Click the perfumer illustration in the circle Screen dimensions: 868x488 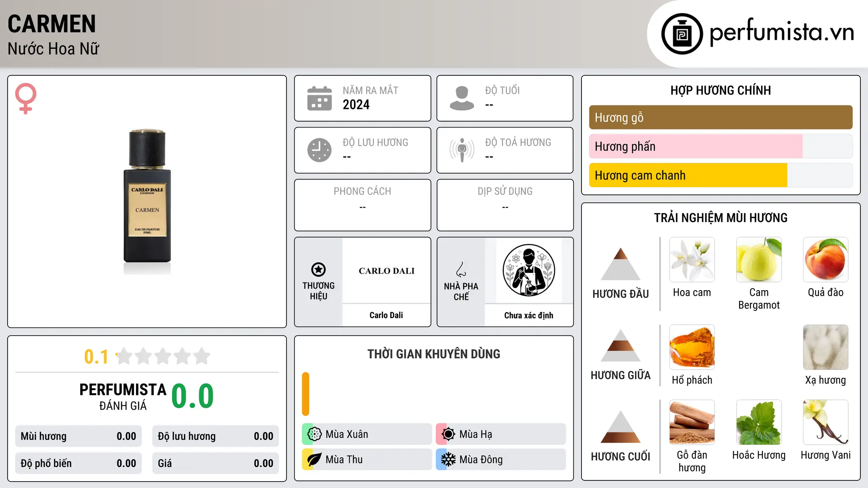529,270
